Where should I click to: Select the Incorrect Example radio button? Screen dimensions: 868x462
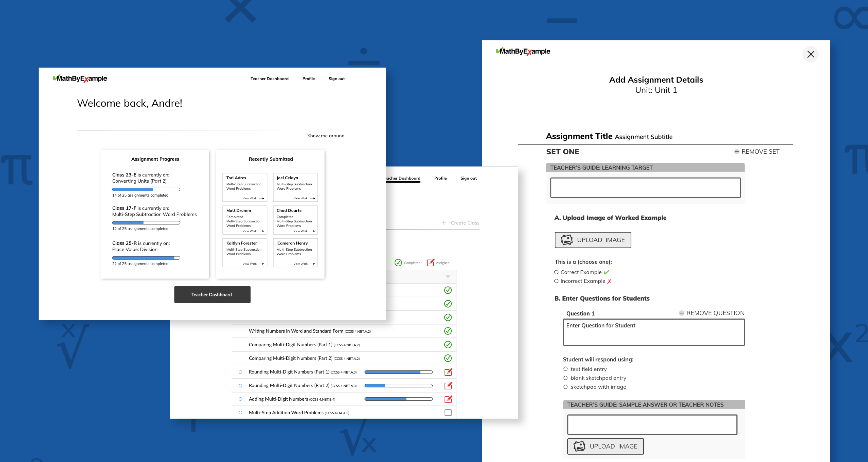pyautogui.click(x=556, y=281)
